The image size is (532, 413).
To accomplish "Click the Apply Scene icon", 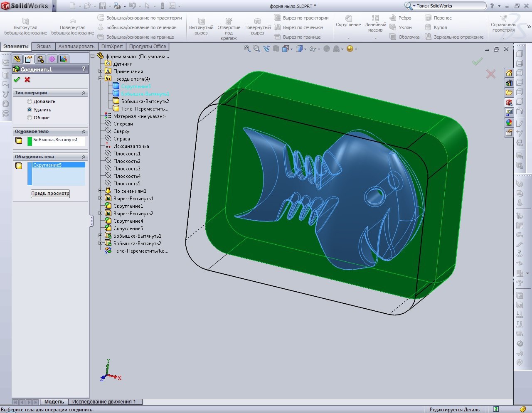I will point(336,49).
